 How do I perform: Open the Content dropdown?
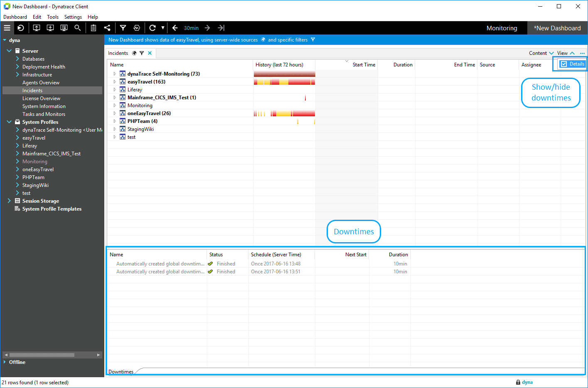tap(541, 53)
